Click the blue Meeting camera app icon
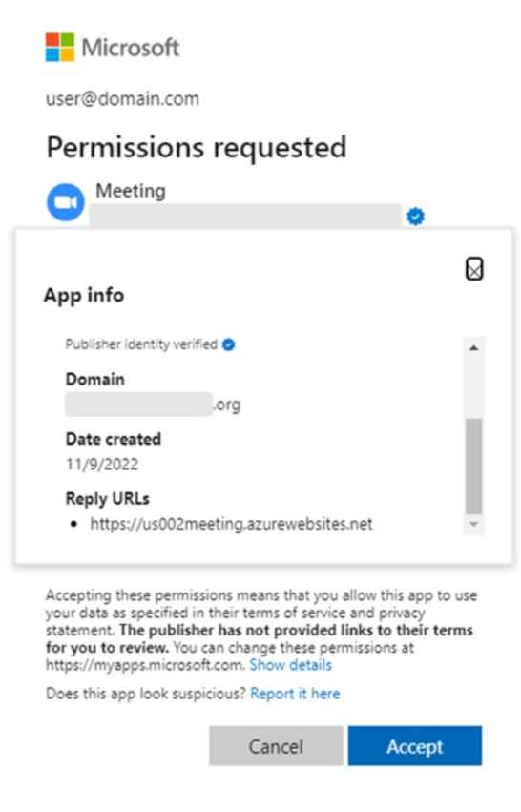The height and width of the screenshot is (812, 521). pos(66,202)
